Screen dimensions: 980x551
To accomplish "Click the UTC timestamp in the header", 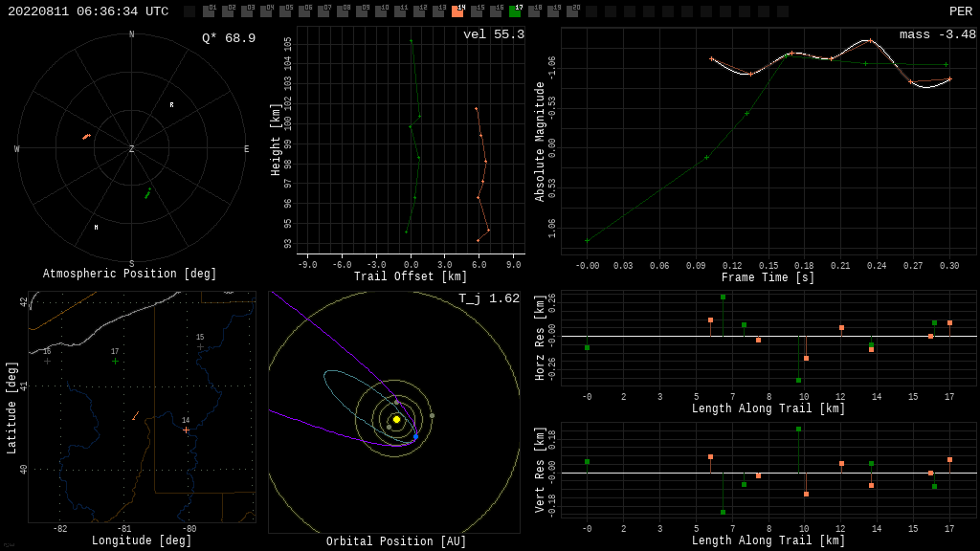I will point(88,11).
